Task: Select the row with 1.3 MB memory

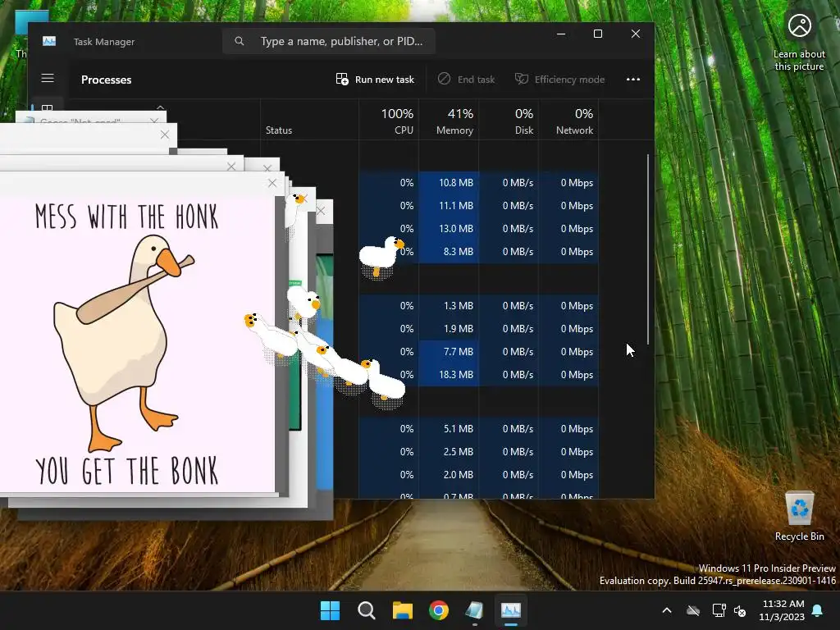Action: (478, 306)
